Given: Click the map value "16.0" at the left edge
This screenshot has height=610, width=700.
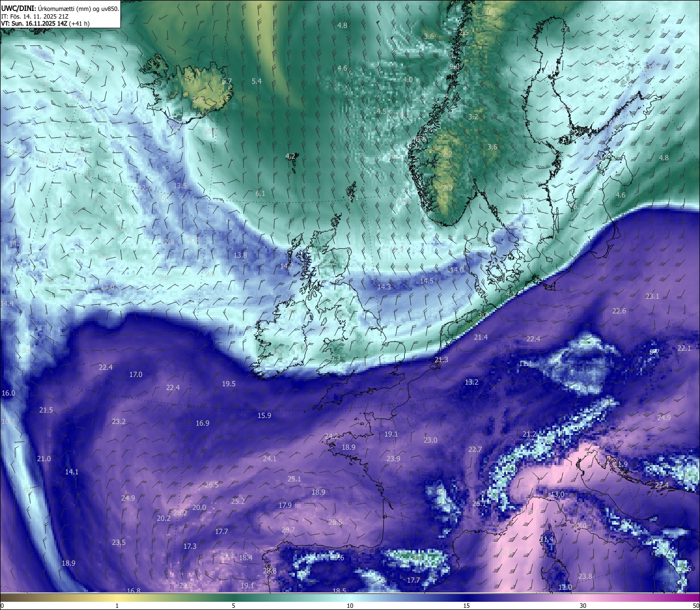Looking at the screenshot, I should 9,393.
